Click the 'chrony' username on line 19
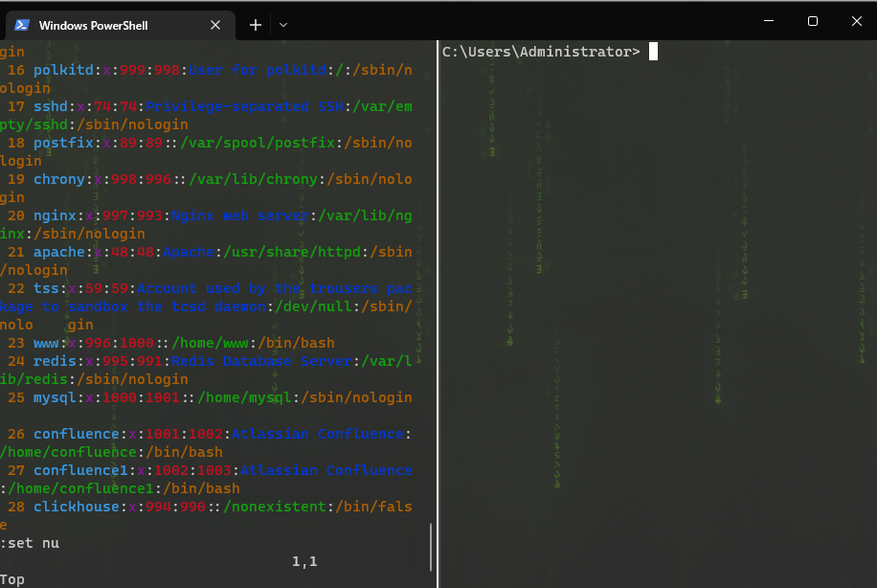Screen dimensions: 877x588 (x=59, y=180)
